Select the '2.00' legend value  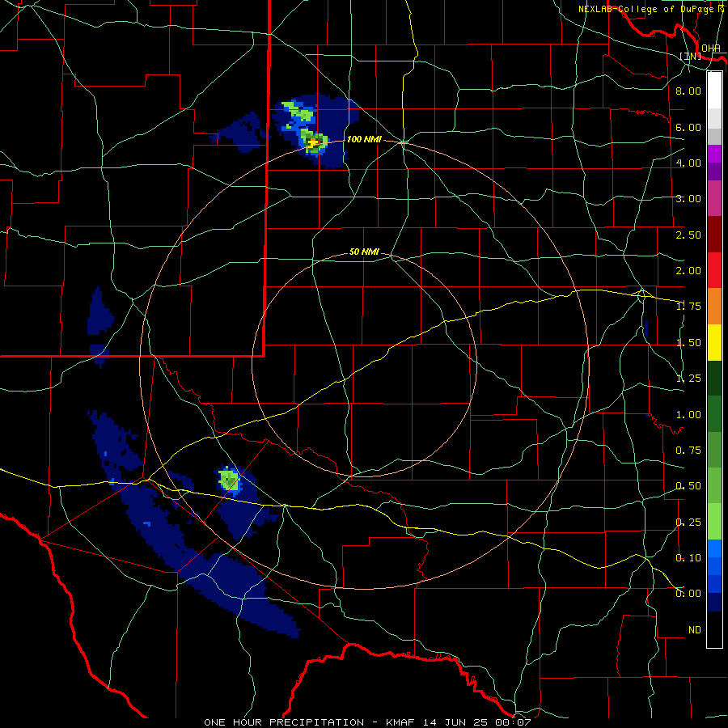[688, 271]
